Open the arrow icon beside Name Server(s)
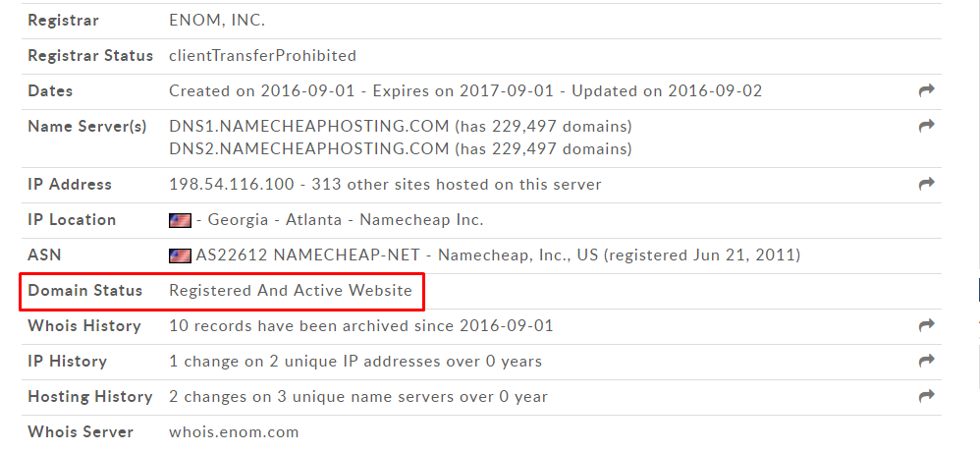This screenshot has height=453, width=980. pos(926,126)
